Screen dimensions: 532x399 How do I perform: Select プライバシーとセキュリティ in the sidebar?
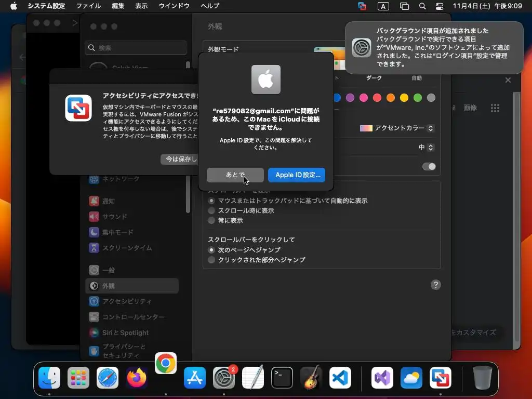[x=132, y=351]
